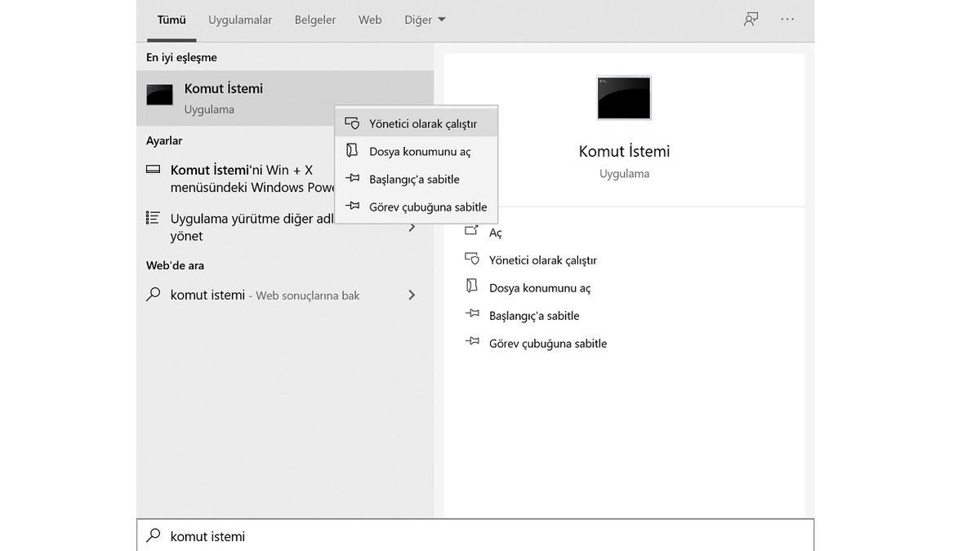Select the Web tab
The image size is (980, 551).
[x=370, y=20]
